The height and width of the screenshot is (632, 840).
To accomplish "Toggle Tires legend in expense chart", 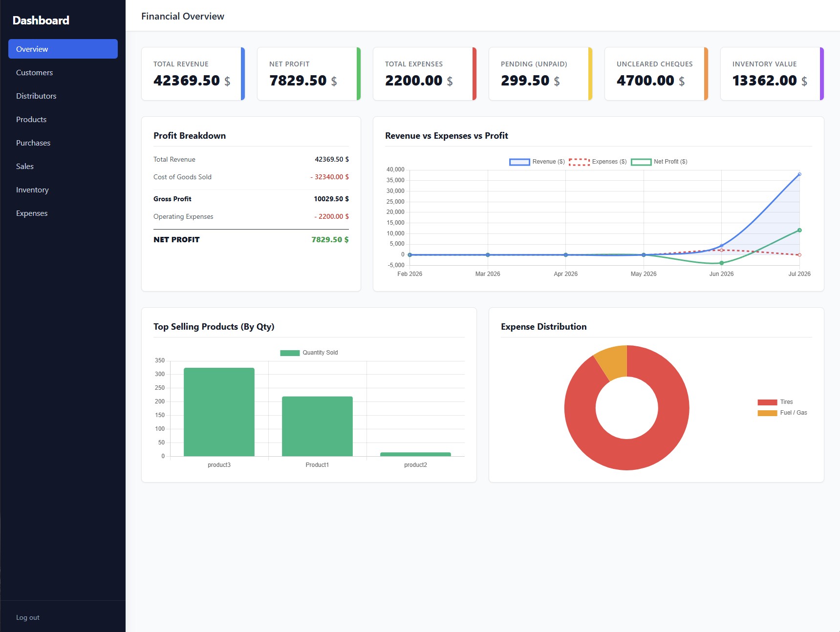I will tap(775, 402).
